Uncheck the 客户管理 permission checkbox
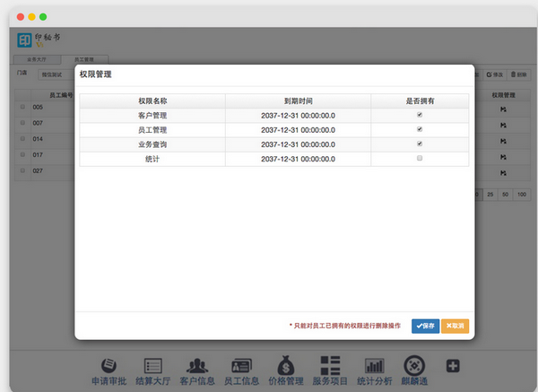 coord(420,115)
